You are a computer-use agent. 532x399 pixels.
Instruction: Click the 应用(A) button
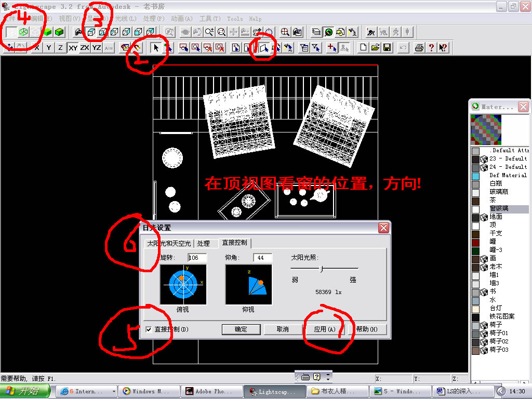coord(325,329)
